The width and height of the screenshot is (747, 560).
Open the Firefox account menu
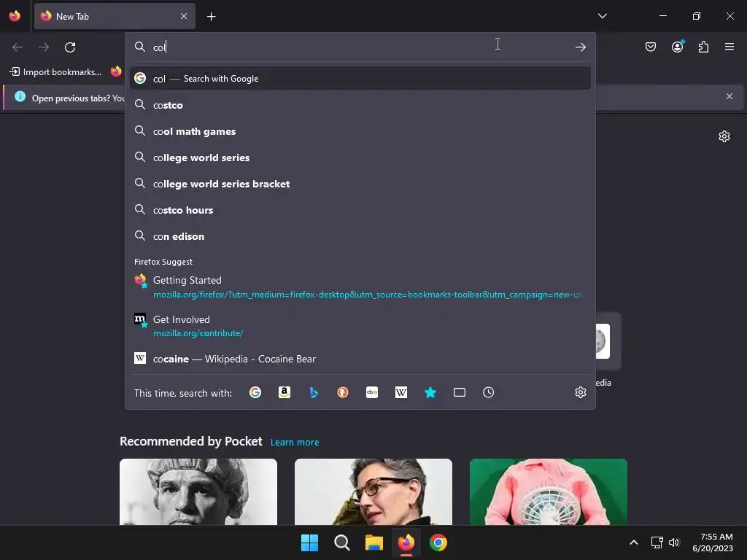[x=677, y=47]
